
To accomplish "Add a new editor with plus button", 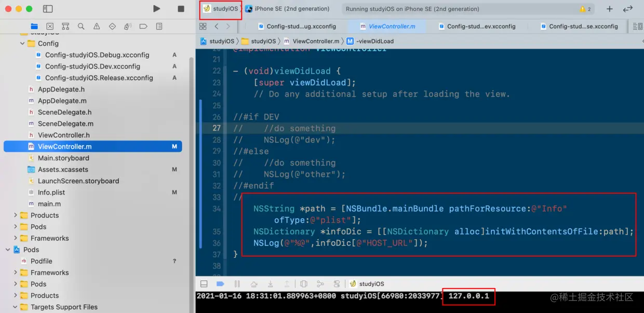I will [x=610, y=9].
